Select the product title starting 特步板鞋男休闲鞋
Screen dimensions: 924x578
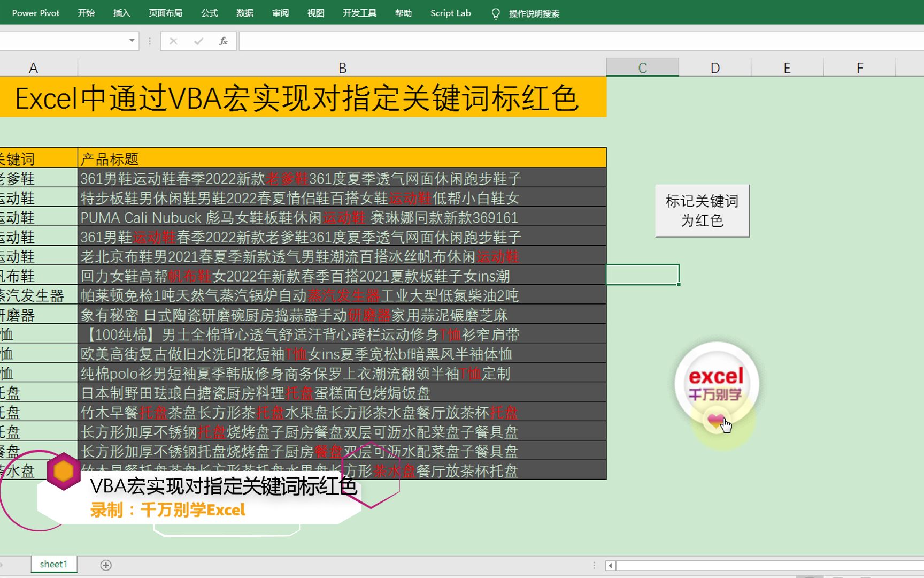click(x=342, y=198)
